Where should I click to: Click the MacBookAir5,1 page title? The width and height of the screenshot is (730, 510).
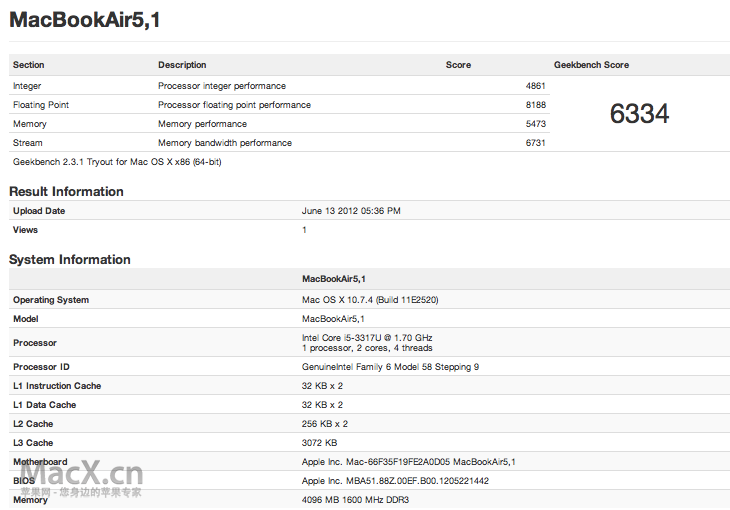[85, 20]
